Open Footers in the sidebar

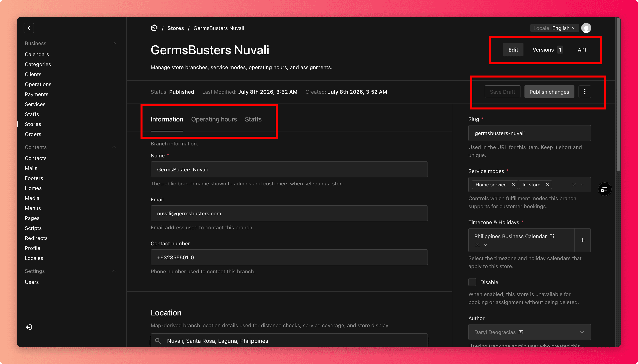tap(34, 178)
